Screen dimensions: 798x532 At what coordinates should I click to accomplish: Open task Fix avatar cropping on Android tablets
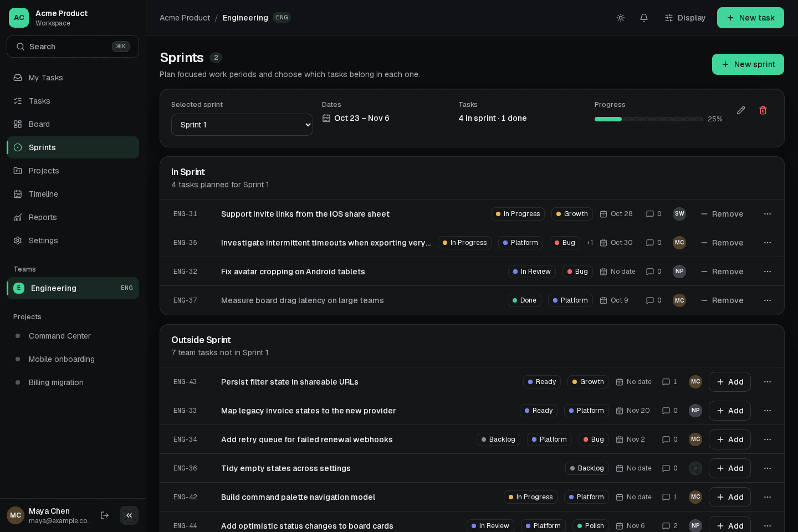click(x=293, y=272)
